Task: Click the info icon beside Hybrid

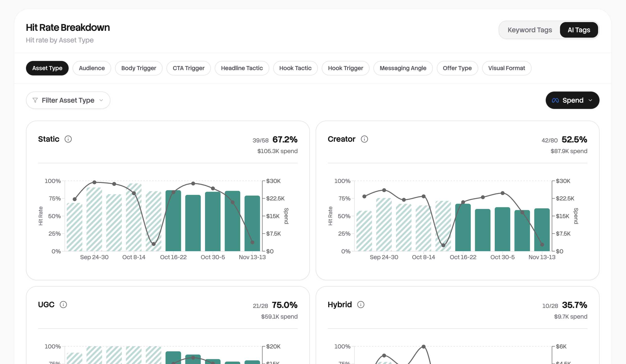Action: [x=361, y=305]
